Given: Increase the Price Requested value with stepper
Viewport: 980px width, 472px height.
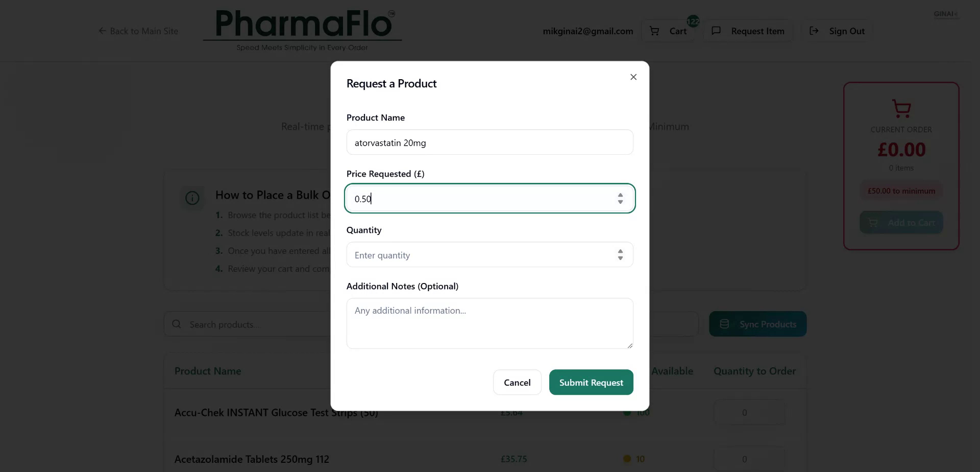Looking at the screenshot, I should pyautogui.click(x=620, y=195).
